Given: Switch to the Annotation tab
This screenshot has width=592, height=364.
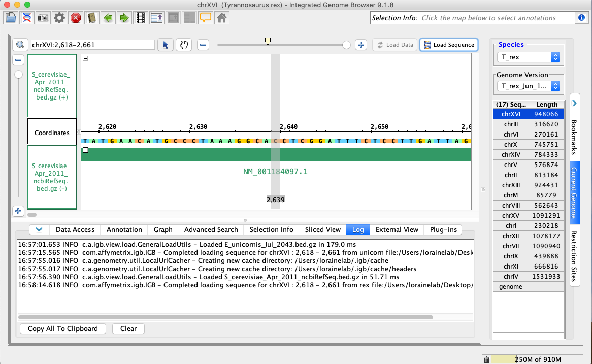Looking at the screenshot, I should click(x=124, y=229).
